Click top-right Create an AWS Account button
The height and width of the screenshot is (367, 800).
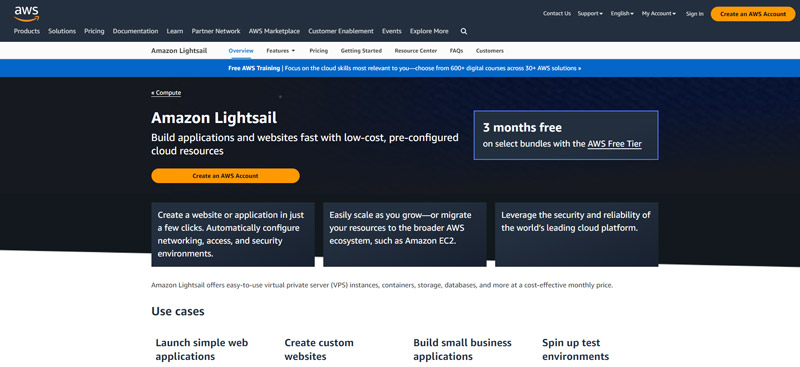click(x=753, y=14)
